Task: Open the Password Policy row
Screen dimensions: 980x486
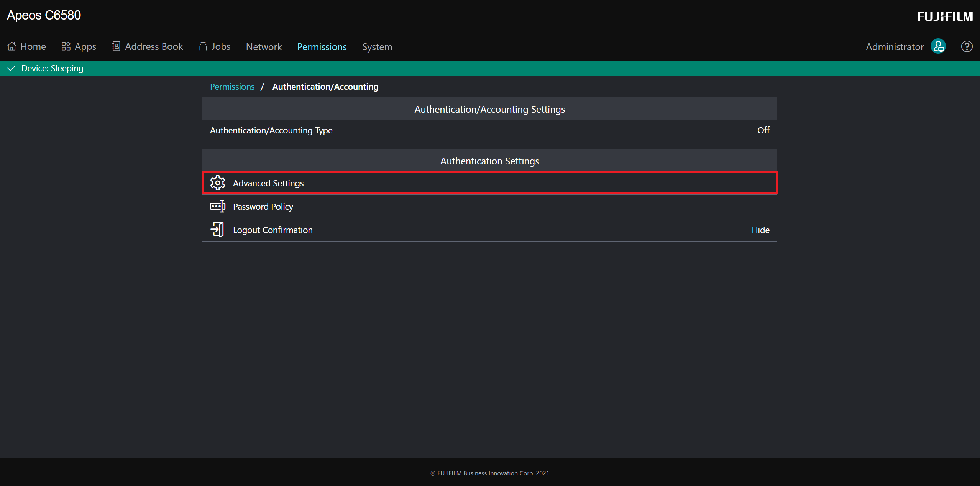Action: 263,207
